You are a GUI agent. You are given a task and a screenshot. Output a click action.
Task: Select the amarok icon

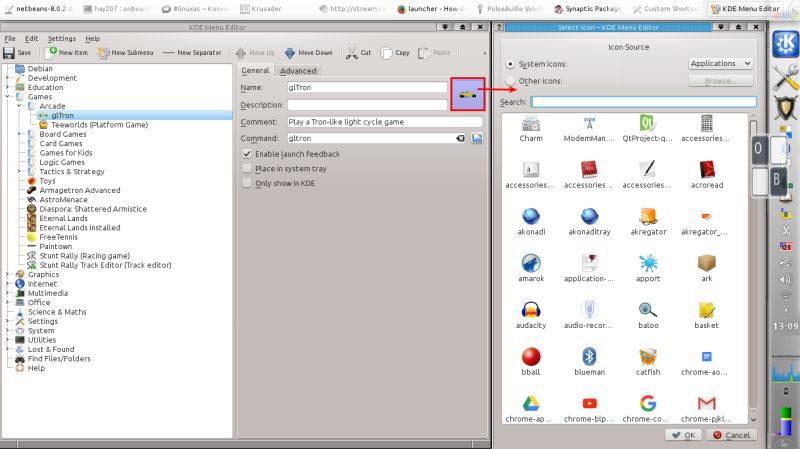(531, 269)
